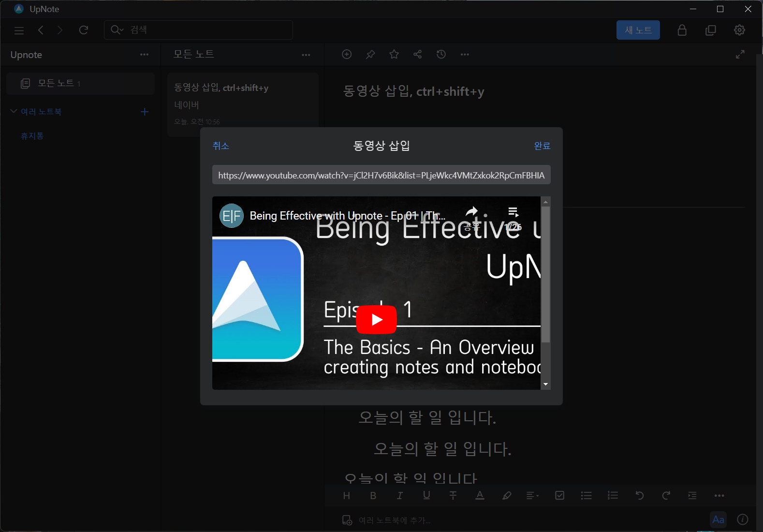Add a notebook with the plus icon
The width and height of the screenshot is (763, 532).
click(x=144, y=112)
